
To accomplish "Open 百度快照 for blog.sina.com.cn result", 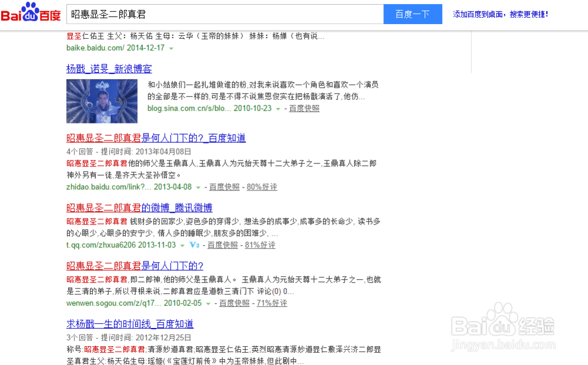I will (x=304, y=108).
